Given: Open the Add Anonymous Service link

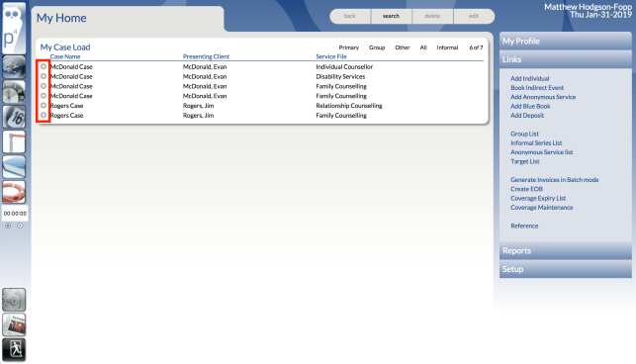Looking at the screenshot, I should pyautogui.click(x=543, y=97).
